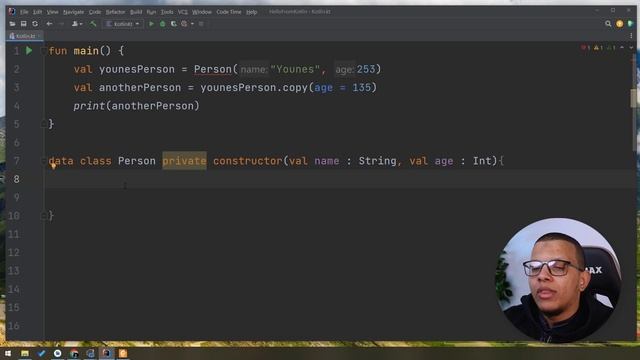
Task: Open the Code Time menu
Action: [x=229, y=12]
